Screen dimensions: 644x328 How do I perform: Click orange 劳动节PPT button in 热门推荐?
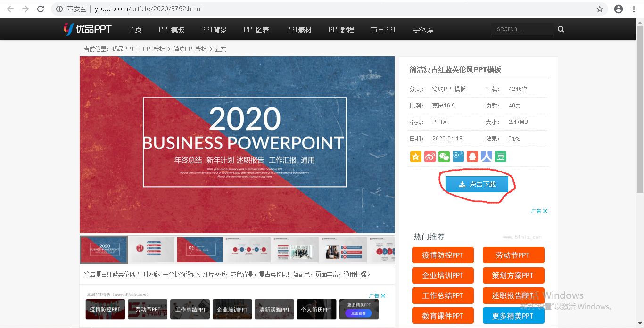(x=513, y=255)
